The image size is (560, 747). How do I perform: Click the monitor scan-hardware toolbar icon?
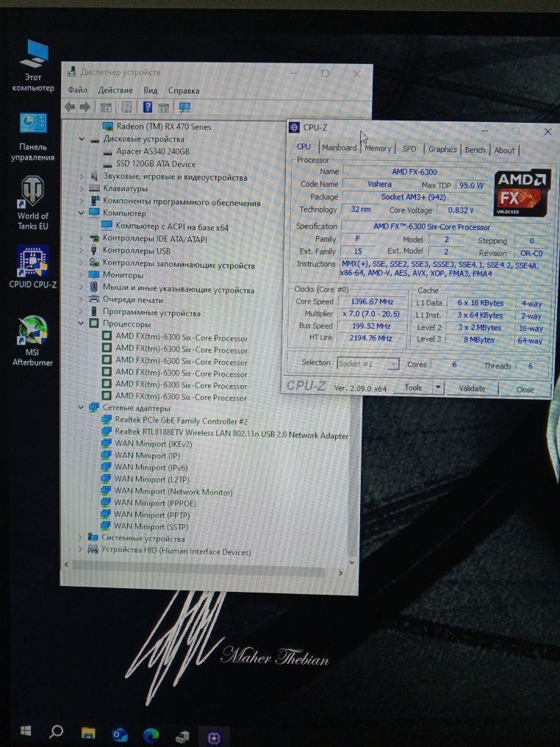pyautogui.click(x=184, y=107)
